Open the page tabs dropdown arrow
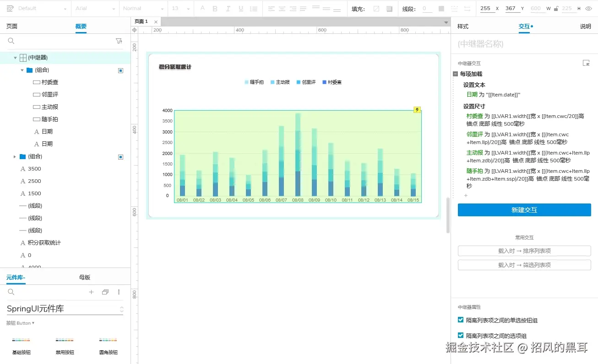Viewport: 598px width, 364px height. (x=446, y=22)
